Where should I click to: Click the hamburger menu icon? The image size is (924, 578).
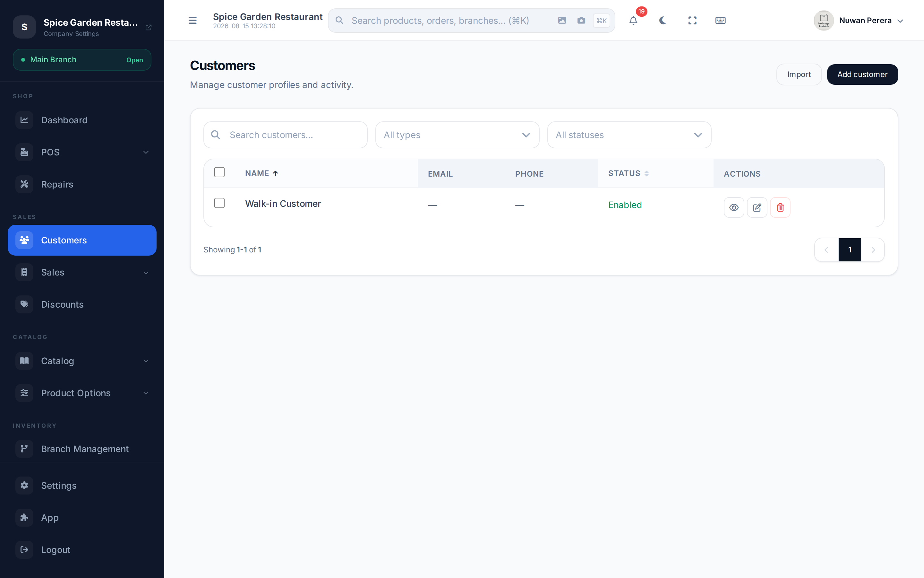193,21
